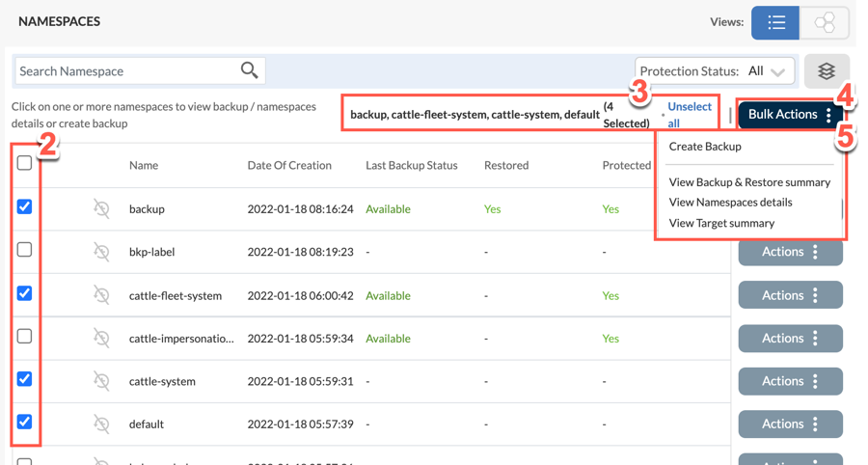Switch to list view
Viewport: 868px width, 465px height.
(775, 22)
